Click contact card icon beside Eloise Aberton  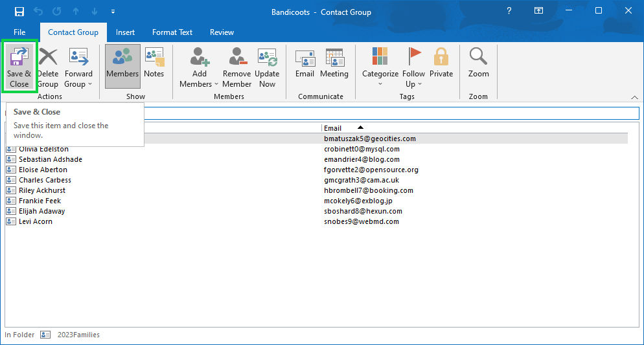coord(11,170)
